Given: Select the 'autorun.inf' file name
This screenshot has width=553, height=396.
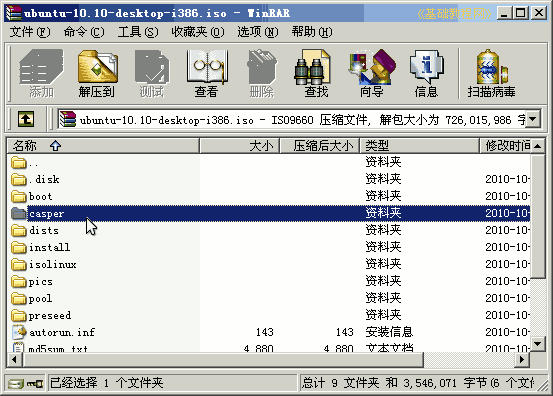Looking at the screenshot, I should click(x=62, y=333).
